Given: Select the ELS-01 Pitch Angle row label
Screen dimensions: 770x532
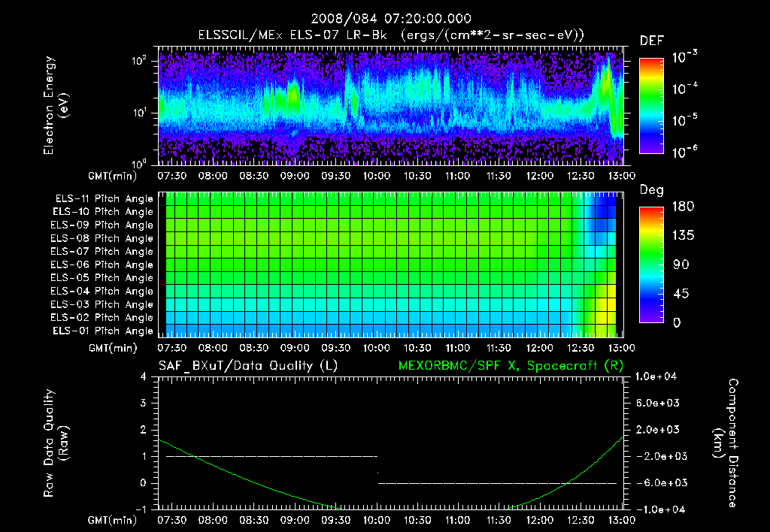Looking at the screenshot, I should (x=103, y=331).
